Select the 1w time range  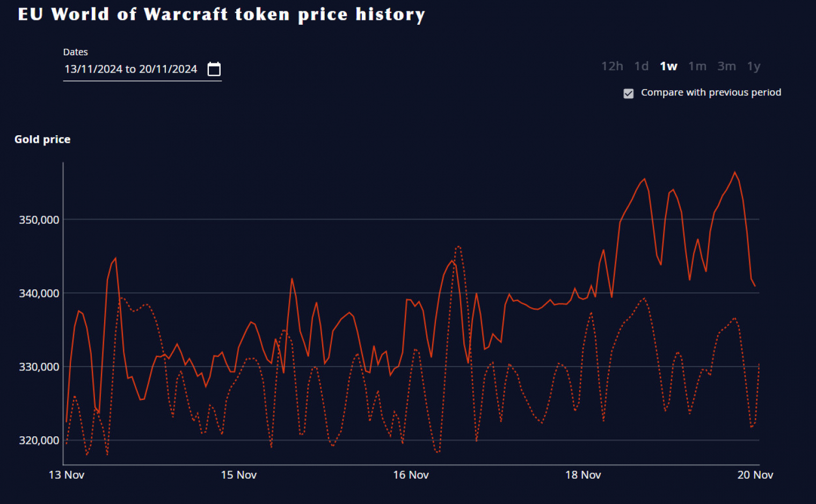(x=669, y=66)
